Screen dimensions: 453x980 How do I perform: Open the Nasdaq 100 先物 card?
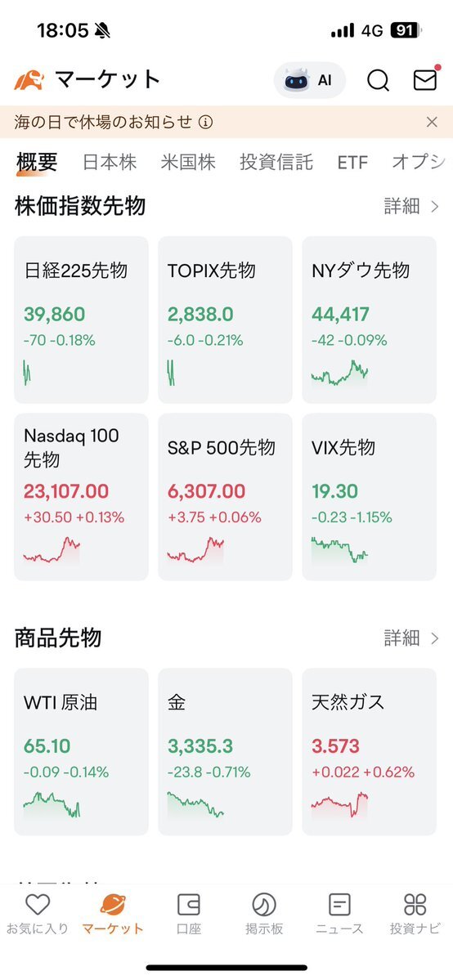pos(81,497)
